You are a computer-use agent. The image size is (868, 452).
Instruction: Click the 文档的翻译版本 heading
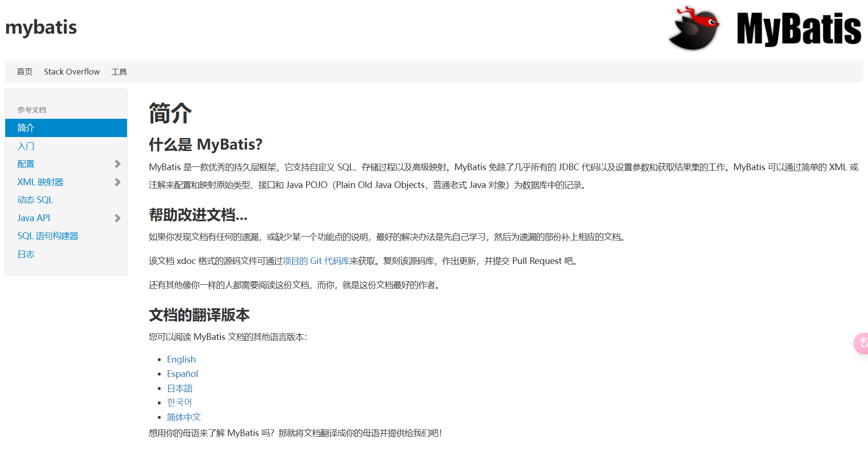[x=199, y=315]
